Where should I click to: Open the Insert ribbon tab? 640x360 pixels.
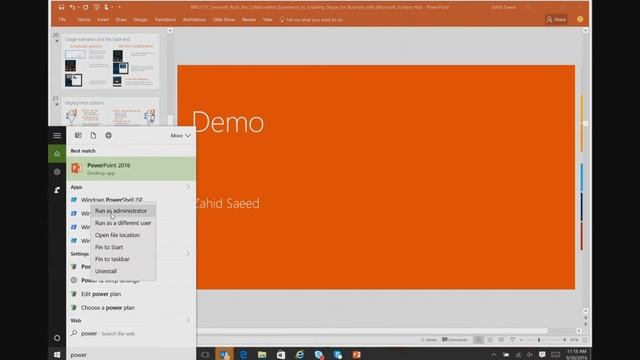point(103,20)
